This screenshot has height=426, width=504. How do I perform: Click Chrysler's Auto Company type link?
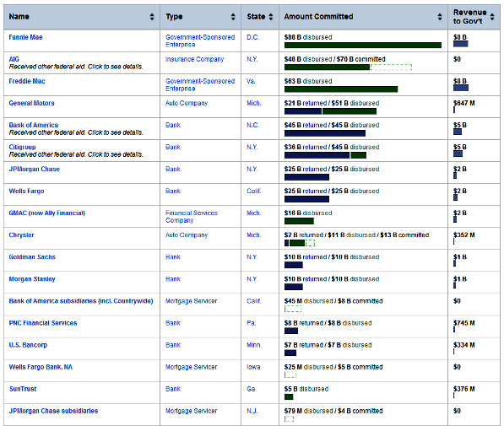click(187, 235)
